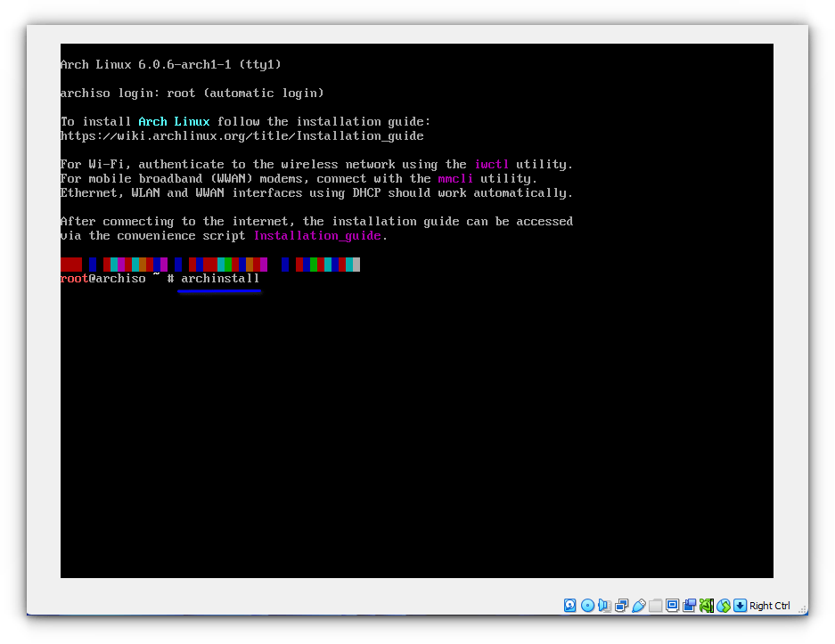Click the archinstall command text

pyautogui.click(x=219, y=278)
